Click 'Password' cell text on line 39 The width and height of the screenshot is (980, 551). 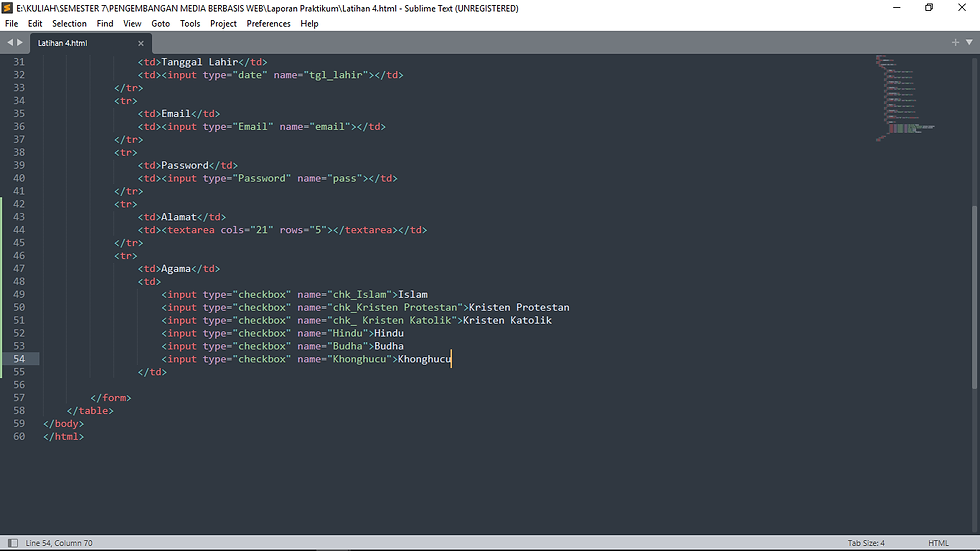184,166
